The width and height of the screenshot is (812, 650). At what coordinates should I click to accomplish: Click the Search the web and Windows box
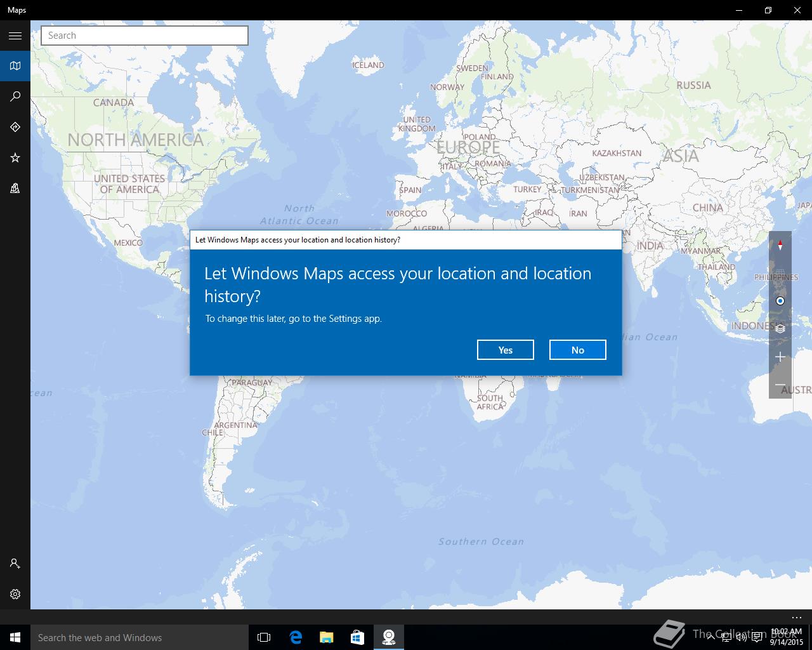pos(140,637)
